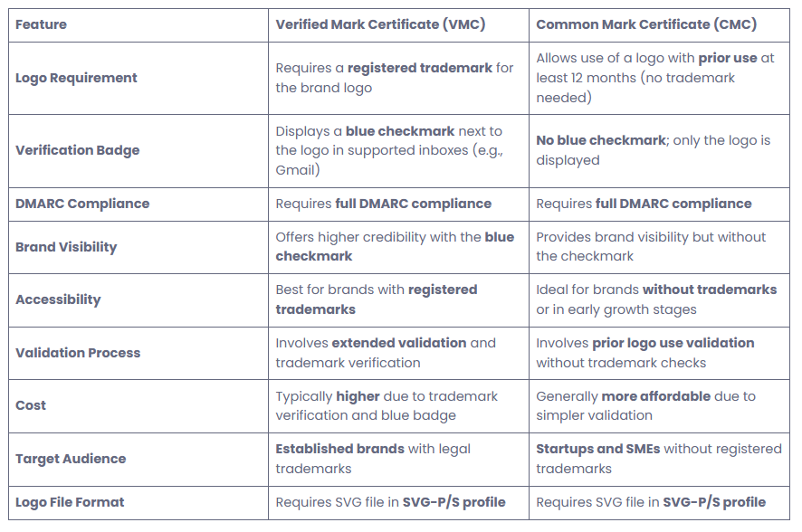This screenshot has height=532, width=802.
Task: Click 'without trademarks' text in Accessibility row
Action: point(710,290)
